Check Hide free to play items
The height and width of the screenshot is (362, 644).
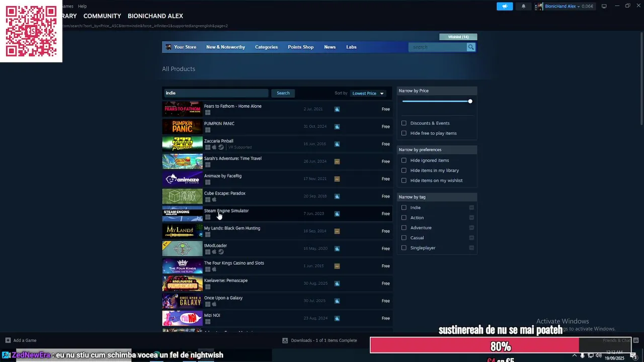pos(404,133)
